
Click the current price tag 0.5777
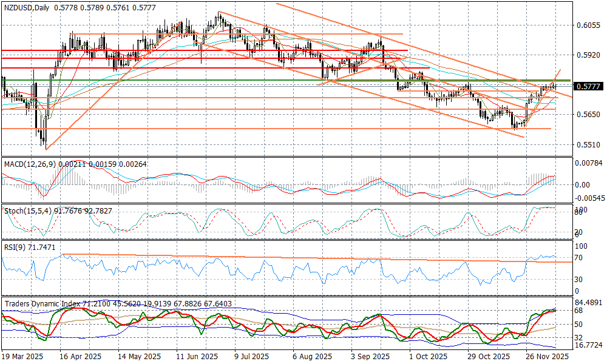[x=588, y=87]
